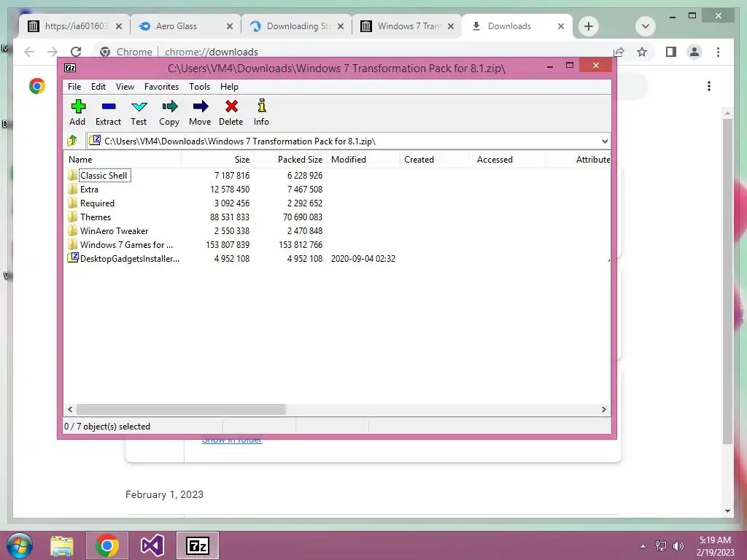
Task: Open Chrome three-dot menu
Action: click(x=718, y=52)
